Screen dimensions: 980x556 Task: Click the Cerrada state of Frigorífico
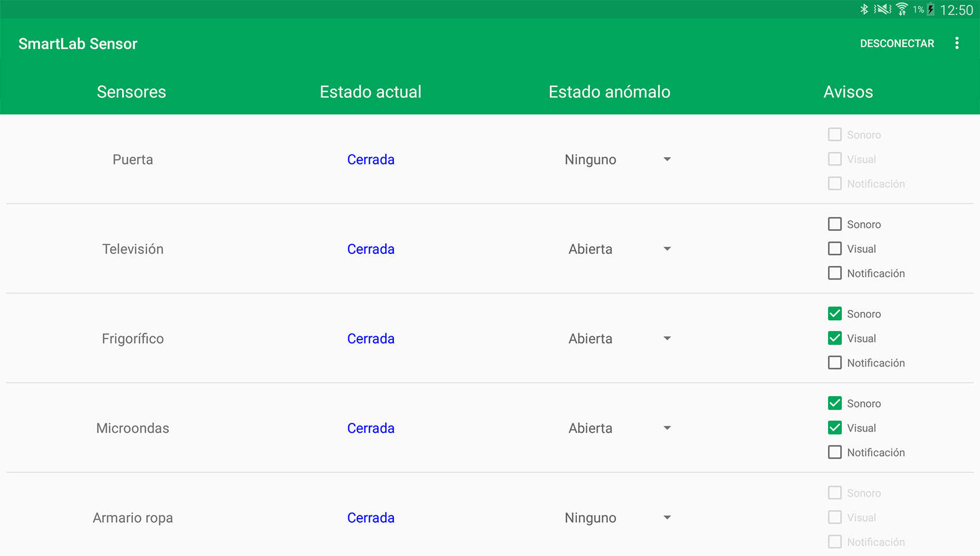371,338
